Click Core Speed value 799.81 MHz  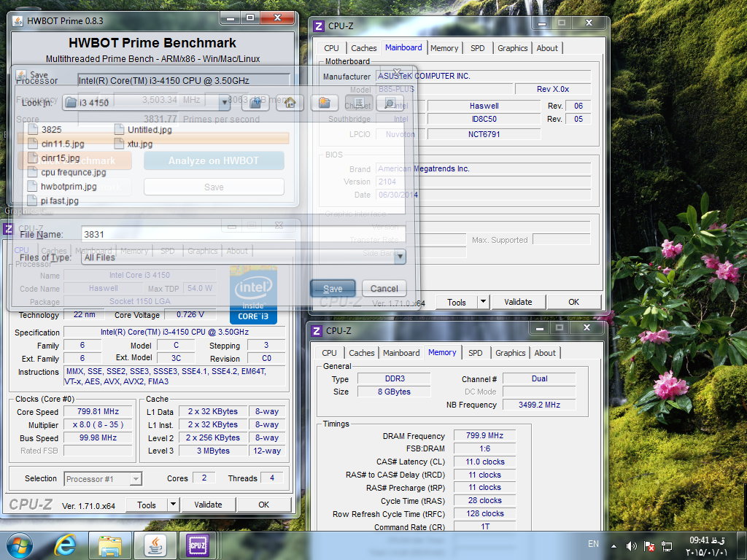click(98, 411)
